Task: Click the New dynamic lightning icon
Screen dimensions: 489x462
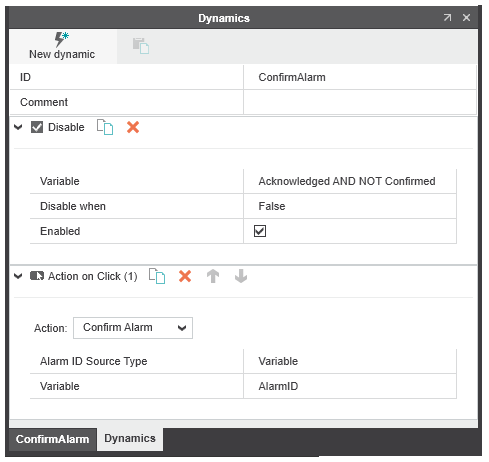Action: 62,39
